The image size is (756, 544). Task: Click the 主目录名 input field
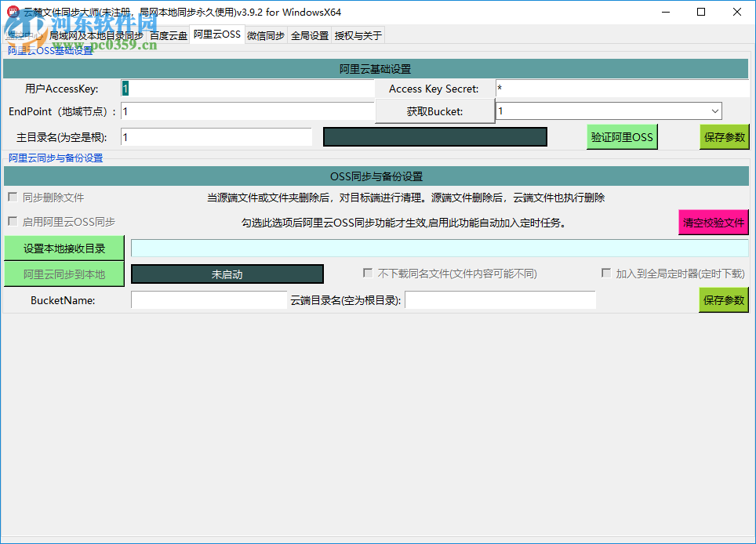tap(216, 137)
